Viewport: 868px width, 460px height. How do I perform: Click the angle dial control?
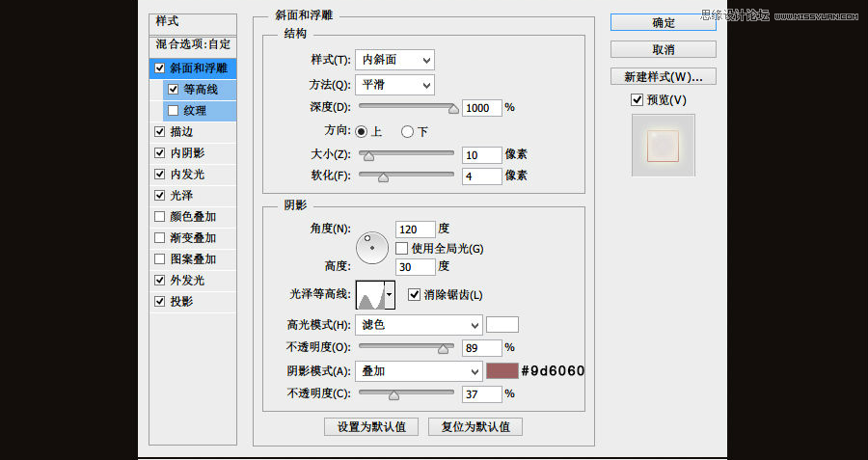[371, 247]
